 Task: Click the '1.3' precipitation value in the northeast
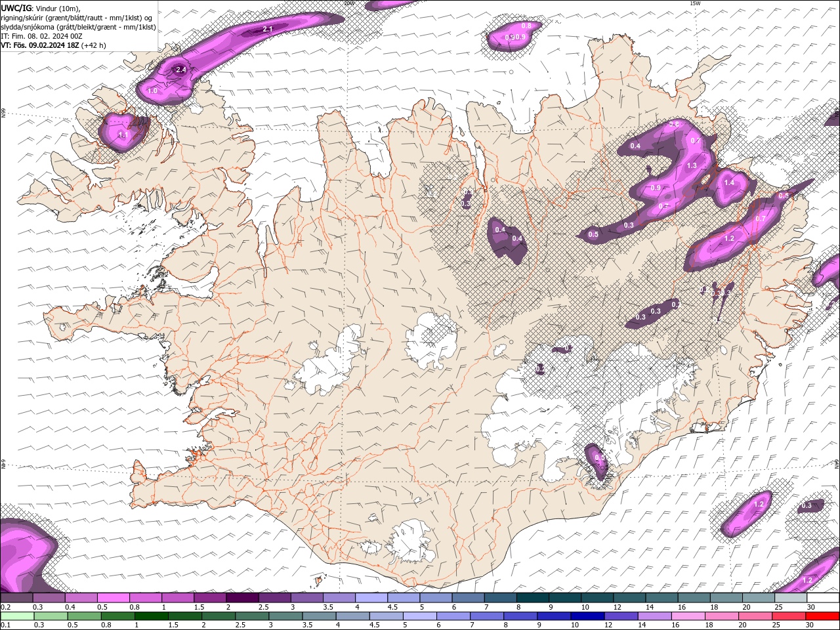pyautogui.click(x=692, y=166)
